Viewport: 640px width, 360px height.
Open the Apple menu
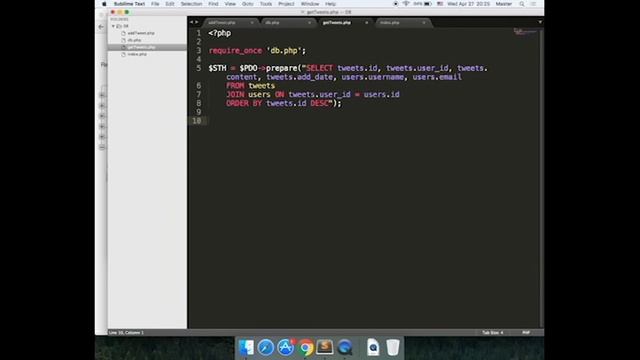coord(104,4)
